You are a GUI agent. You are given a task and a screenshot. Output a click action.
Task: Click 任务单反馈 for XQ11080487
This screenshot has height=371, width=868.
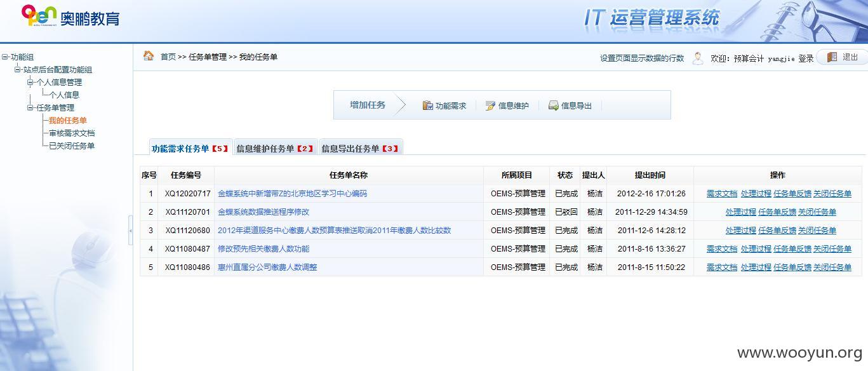792,249
